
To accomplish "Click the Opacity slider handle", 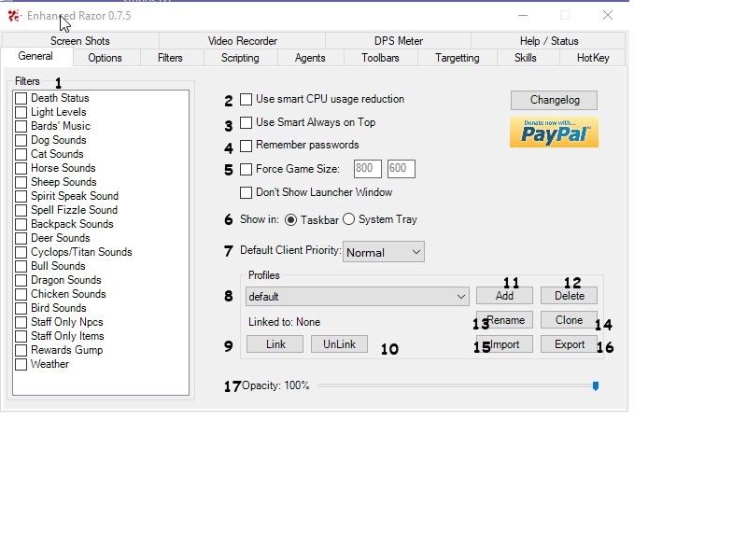I will (x=596, y=385).
